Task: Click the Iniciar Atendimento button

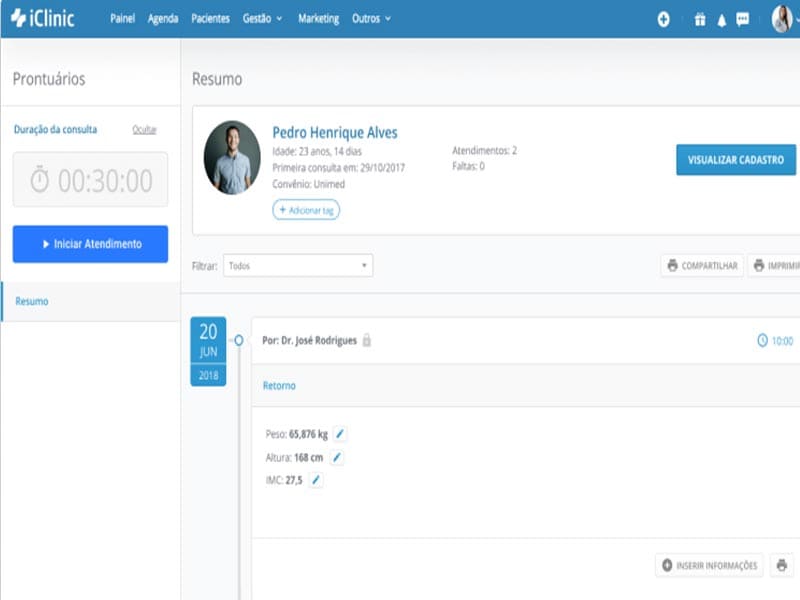Action: pyautogui.click(x=90, y=244)
